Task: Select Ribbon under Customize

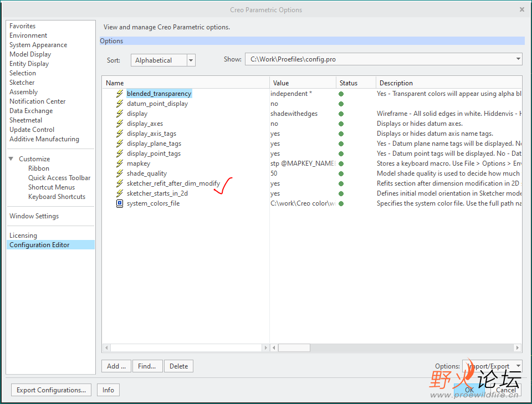Action: [x=39, y=168]
